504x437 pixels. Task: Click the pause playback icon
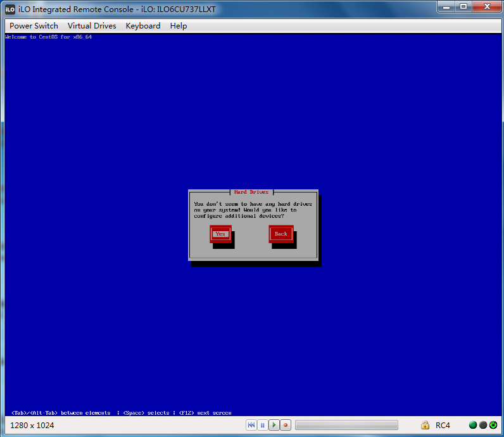(262, 425)
